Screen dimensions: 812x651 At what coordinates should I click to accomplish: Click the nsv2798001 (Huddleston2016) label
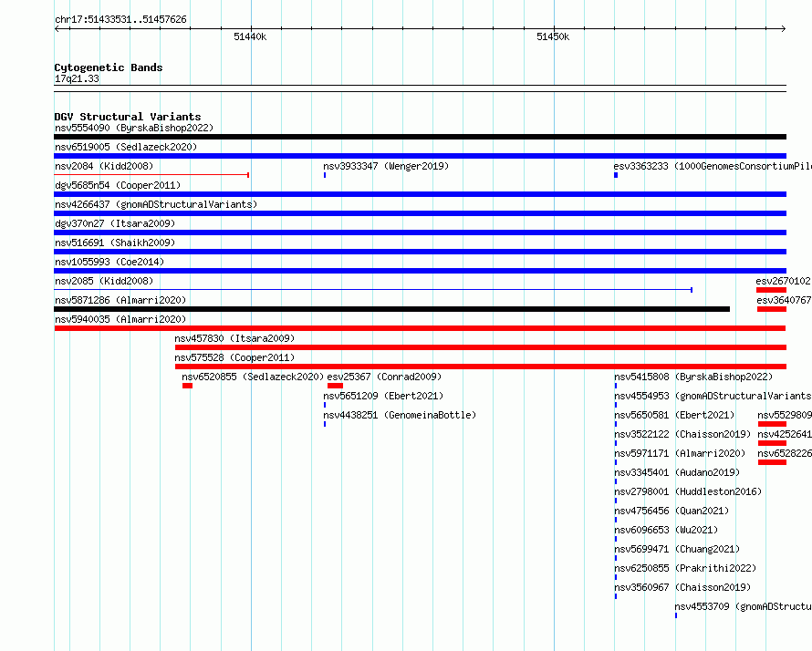pyautogui.click(x=688, y=491)
